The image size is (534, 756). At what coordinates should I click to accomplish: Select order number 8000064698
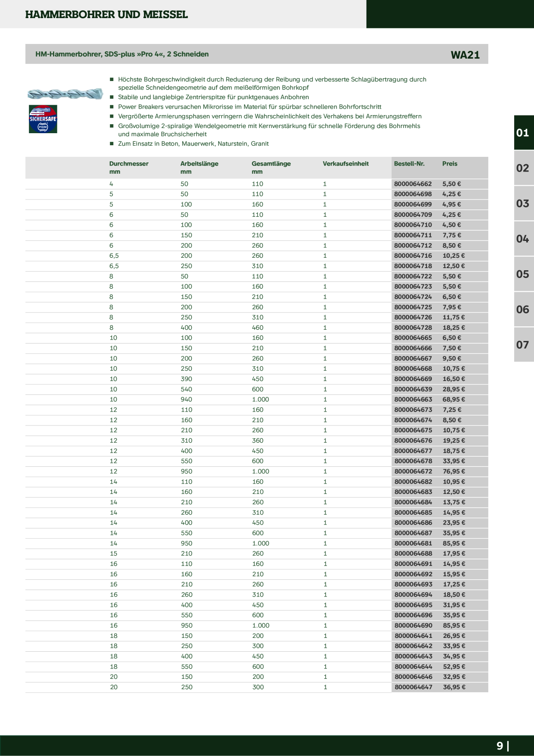click(413, 194)
